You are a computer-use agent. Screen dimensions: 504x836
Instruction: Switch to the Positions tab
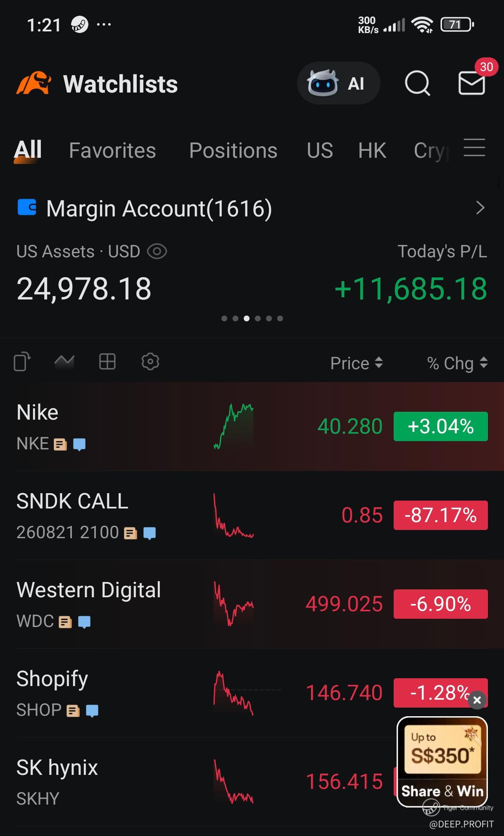pyautogui.click(x=233, y=150)
